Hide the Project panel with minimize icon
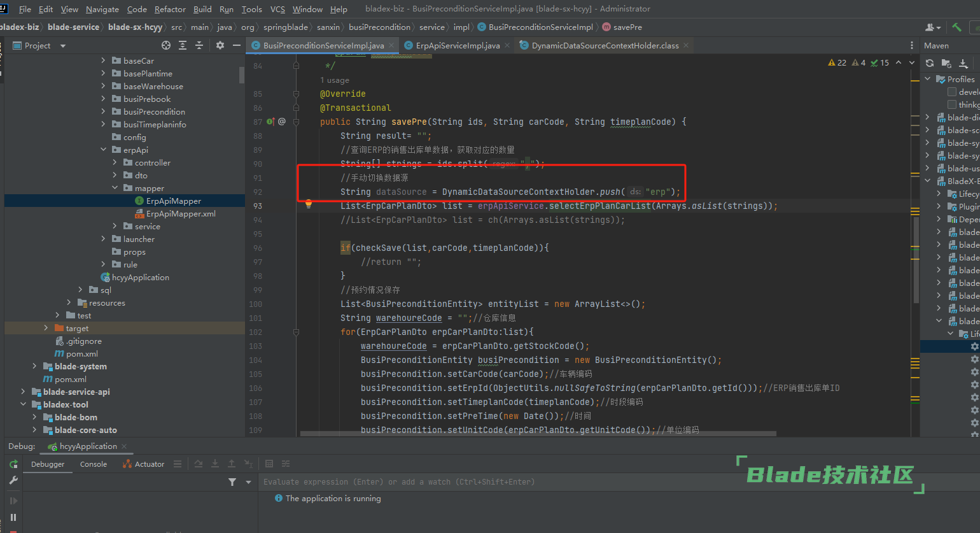This screenshot has height=533, width=980. 236,45
